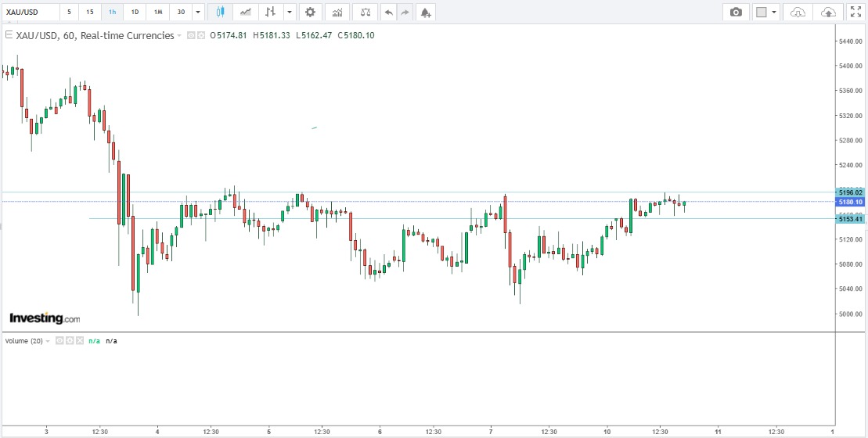
Task: Open the indicators panel
Action: pos(337,12)
